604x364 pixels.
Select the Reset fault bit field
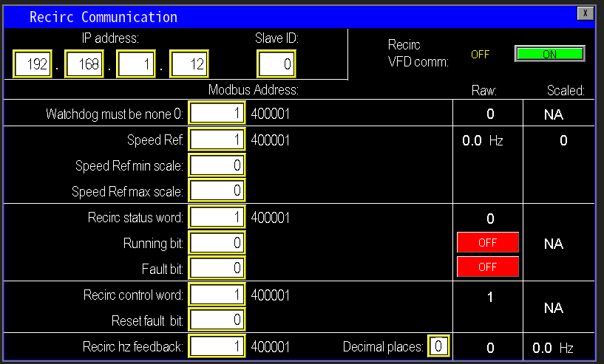click(217, 320)
